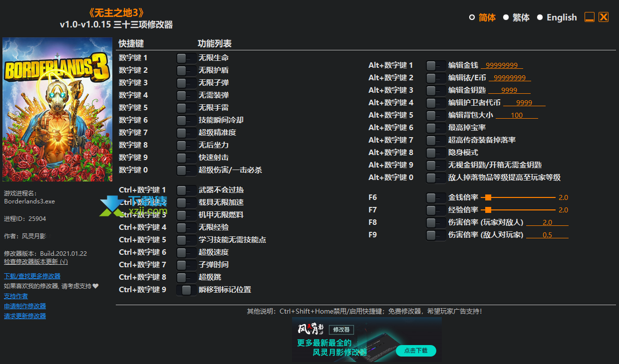This screenshot has width=619, height=364.
Task: Enable 超级伤害/一击必杀 switch
Action: 186,170
